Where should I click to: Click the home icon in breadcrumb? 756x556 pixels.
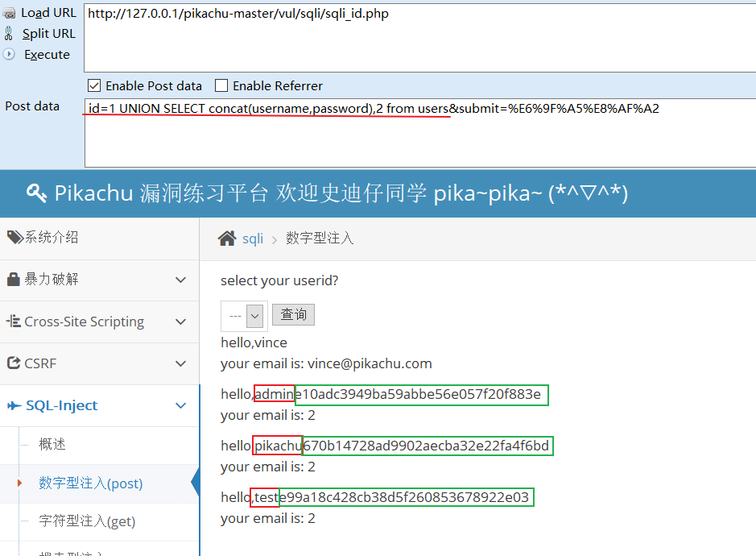(x=227, y=238)
